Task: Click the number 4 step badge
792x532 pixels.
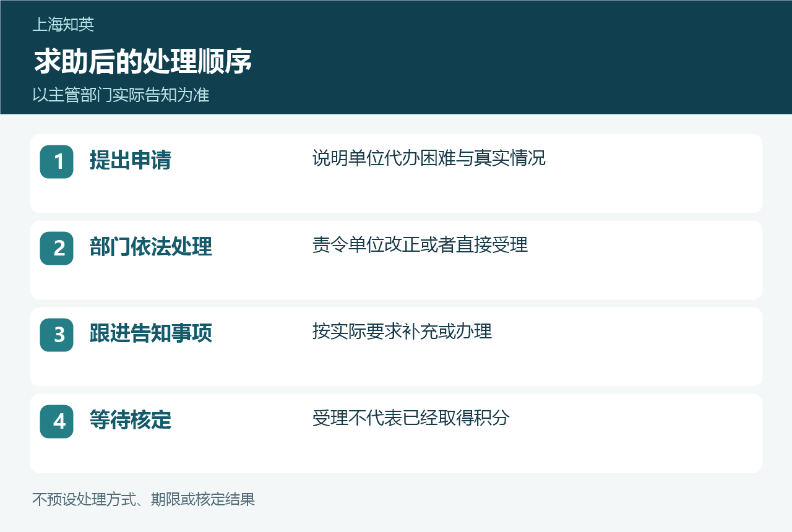Action: pos(57,421)
